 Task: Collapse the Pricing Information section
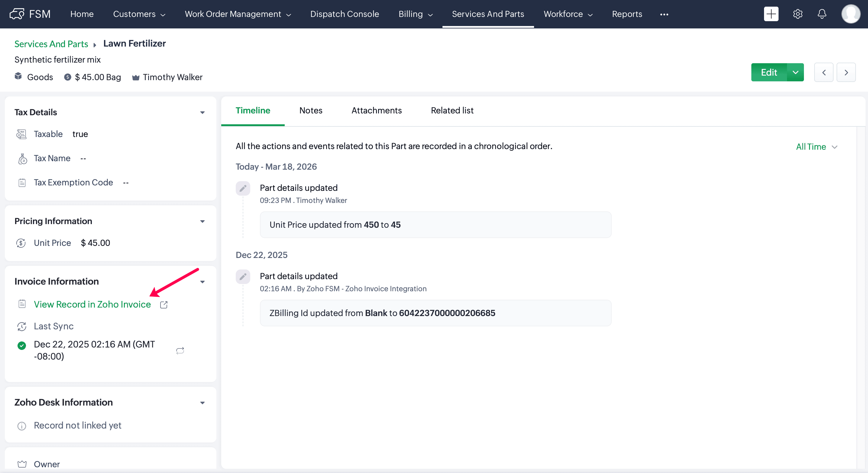tap(202, 221)
